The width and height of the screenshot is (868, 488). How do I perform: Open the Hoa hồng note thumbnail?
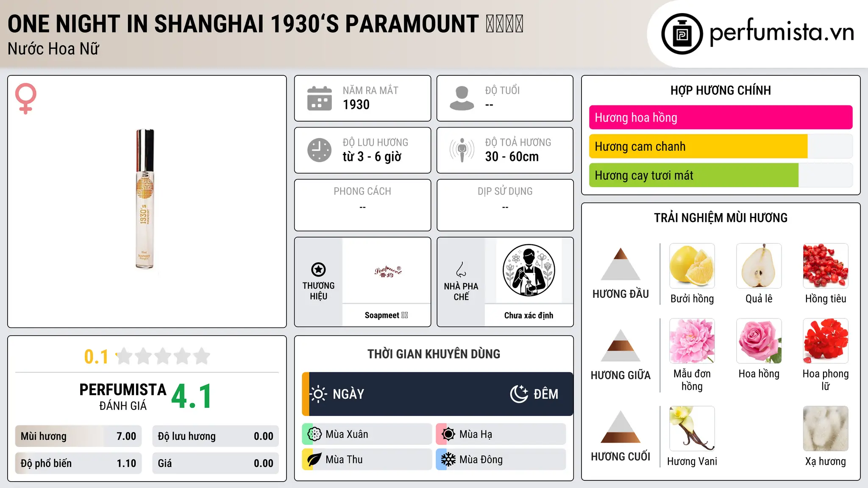coord(759,341)
